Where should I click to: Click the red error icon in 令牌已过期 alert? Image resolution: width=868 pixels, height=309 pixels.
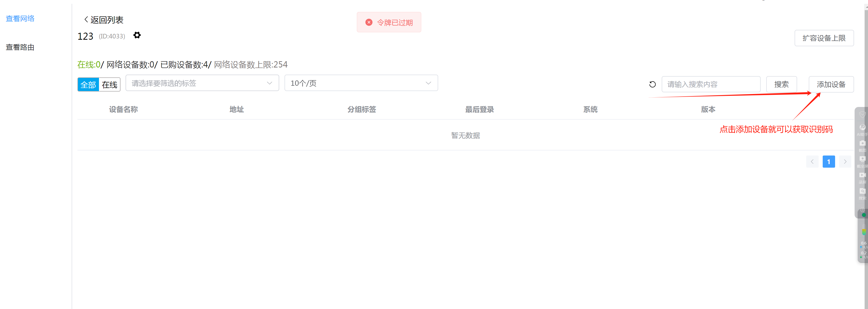coord(369,23)
